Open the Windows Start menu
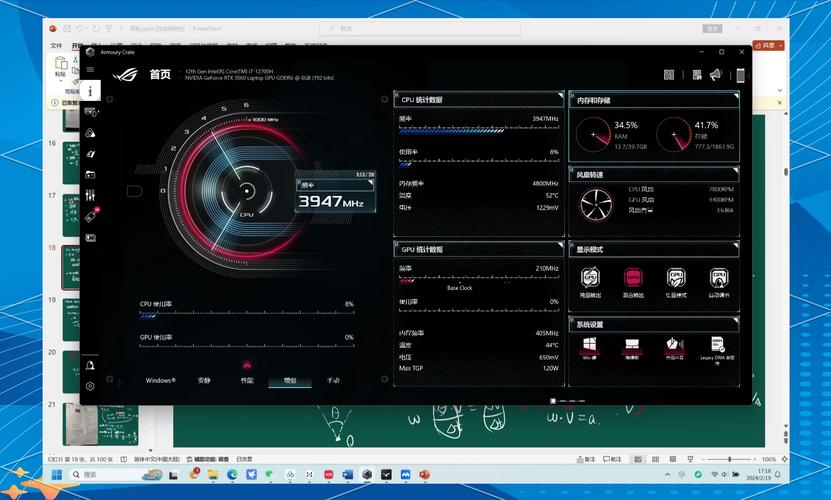 [x=57, y=475]
